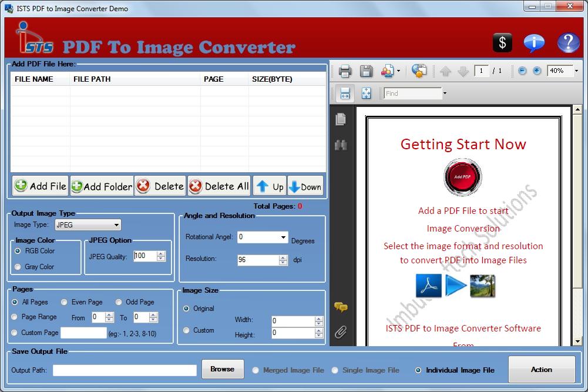Print the PDF preview
588x392 pixels.
coord(344,71)
